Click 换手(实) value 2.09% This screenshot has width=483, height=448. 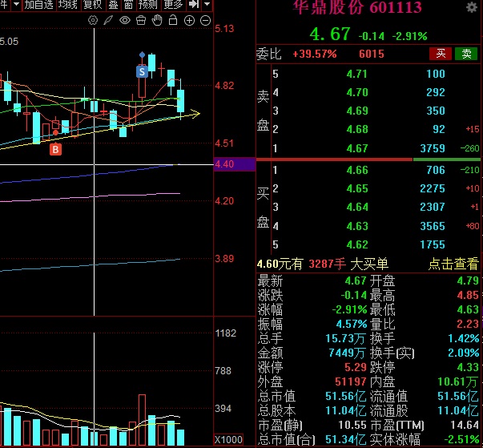(x=464, y=353)
